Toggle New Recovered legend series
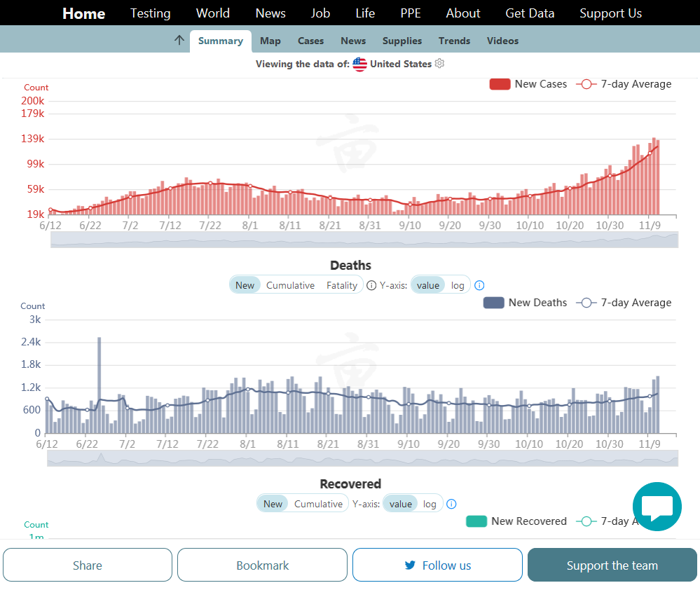 [x=516, y=521]
